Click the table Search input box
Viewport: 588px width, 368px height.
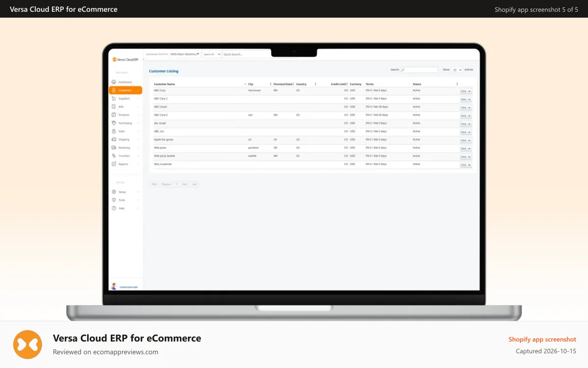pos(419,70)
